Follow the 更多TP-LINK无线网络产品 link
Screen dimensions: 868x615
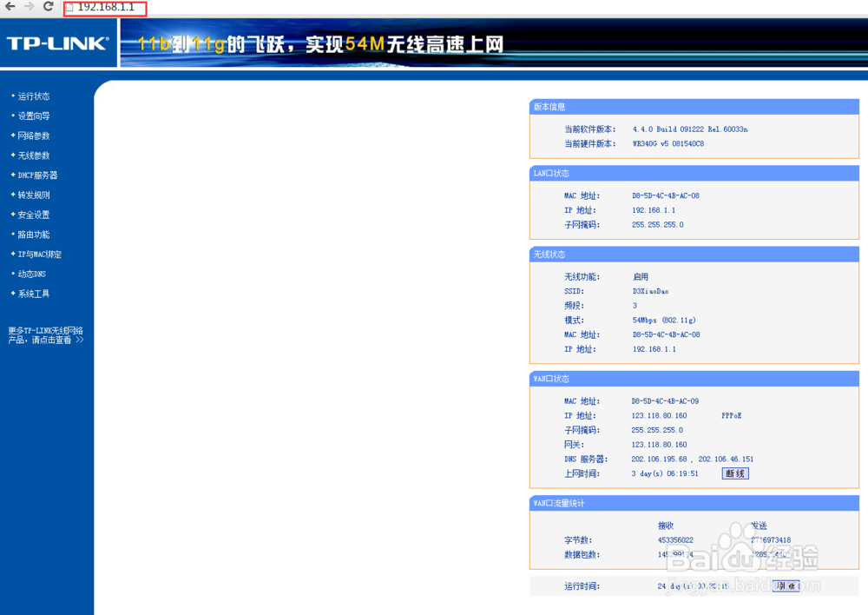tap(45, 335)
